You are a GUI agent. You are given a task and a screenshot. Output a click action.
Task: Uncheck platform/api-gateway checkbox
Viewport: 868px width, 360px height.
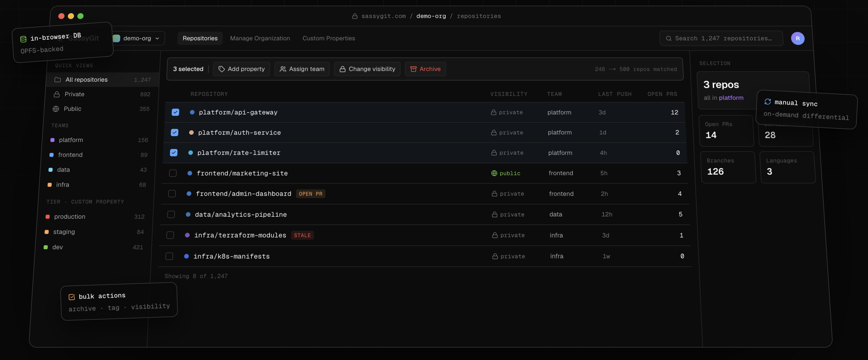175,112
